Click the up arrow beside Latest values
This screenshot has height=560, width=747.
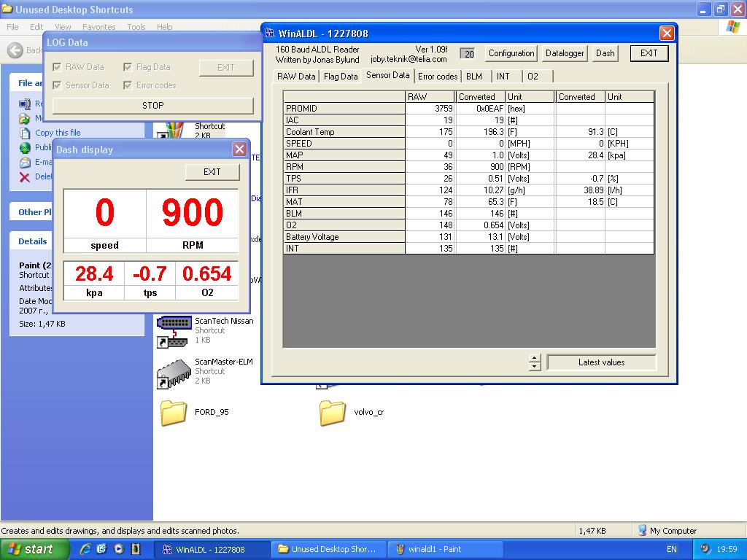point(535,358)
